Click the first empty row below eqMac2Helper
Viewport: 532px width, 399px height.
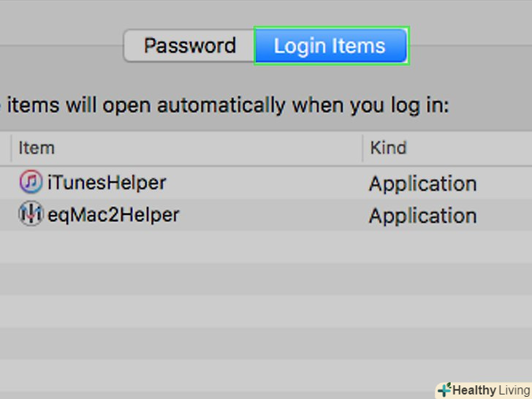(x=183, y=247)
